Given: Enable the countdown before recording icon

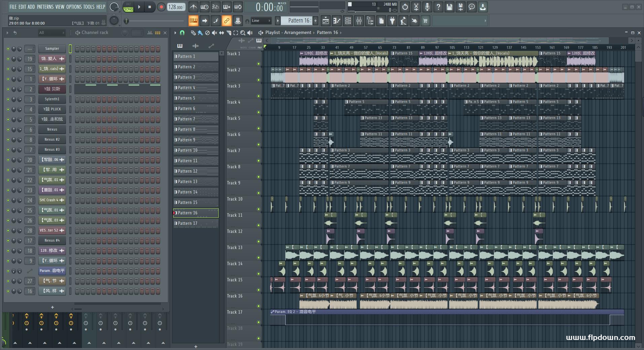Looking at the screenshot, I should (216, 7).
